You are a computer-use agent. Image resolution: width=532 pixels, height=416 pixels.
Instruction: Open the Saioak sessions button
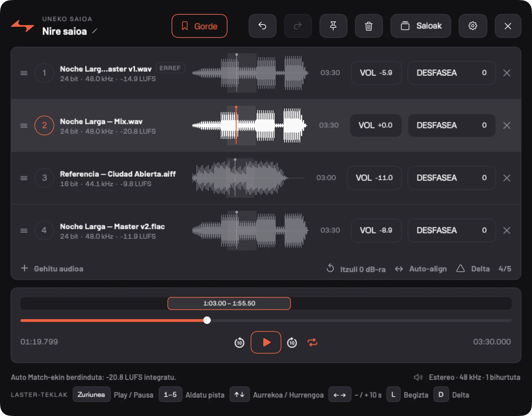421,26
